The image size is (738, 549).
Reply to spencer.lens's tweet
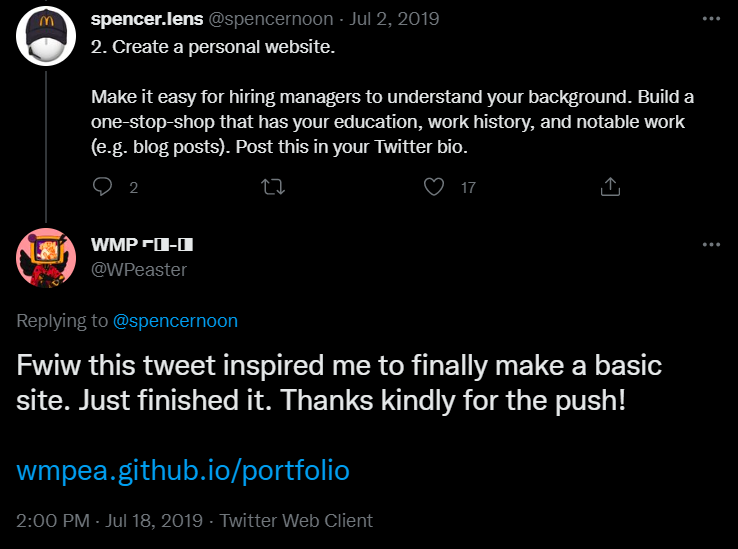[102, 187]
